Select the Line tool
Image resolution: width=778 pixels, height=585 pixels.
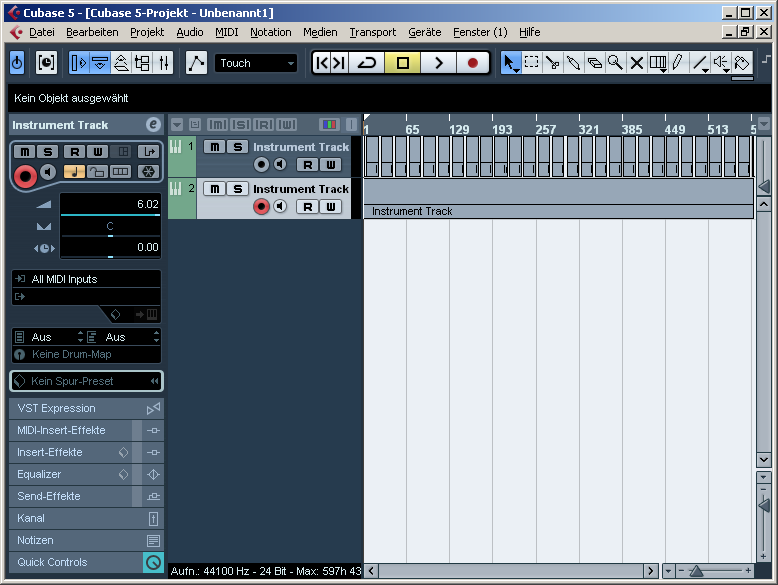coord(700,63)
